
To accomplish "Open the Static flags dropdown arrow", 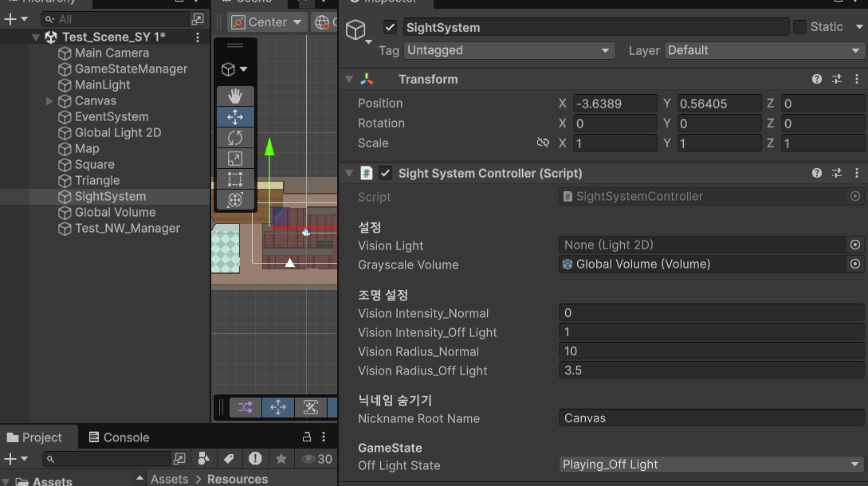I will [859, 26].
